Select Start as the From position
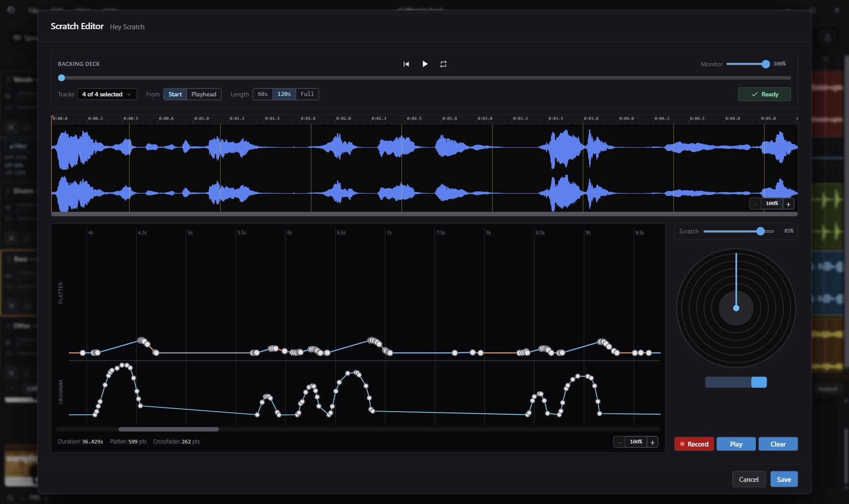This screenshot has width=849, height=504. click(175, 94)
